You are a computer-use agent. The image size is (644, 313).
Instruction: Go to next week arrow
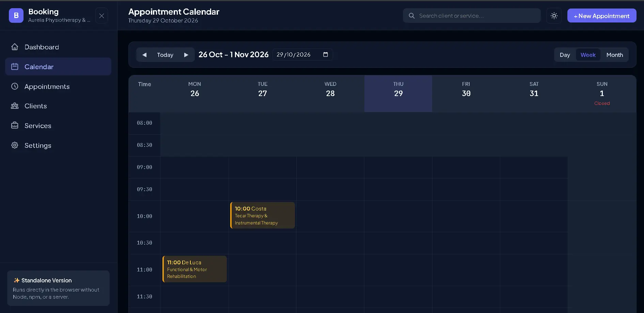point(186,55)
